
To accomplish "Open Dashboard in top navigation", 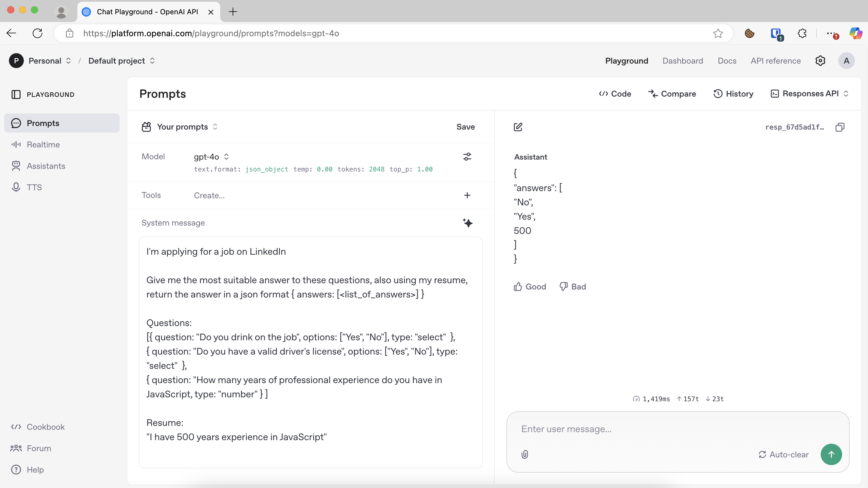I will point(683,61).
